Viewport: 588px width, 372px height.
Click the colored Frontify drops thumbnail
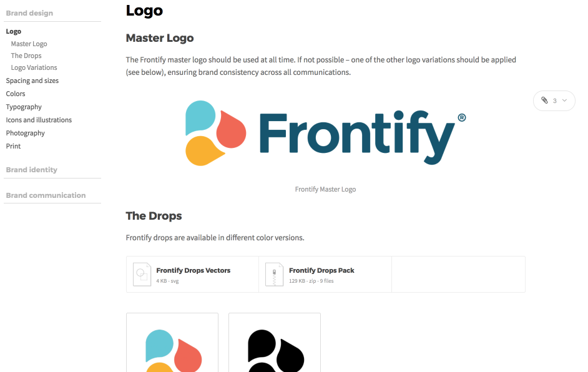click(x=172, y=343)
